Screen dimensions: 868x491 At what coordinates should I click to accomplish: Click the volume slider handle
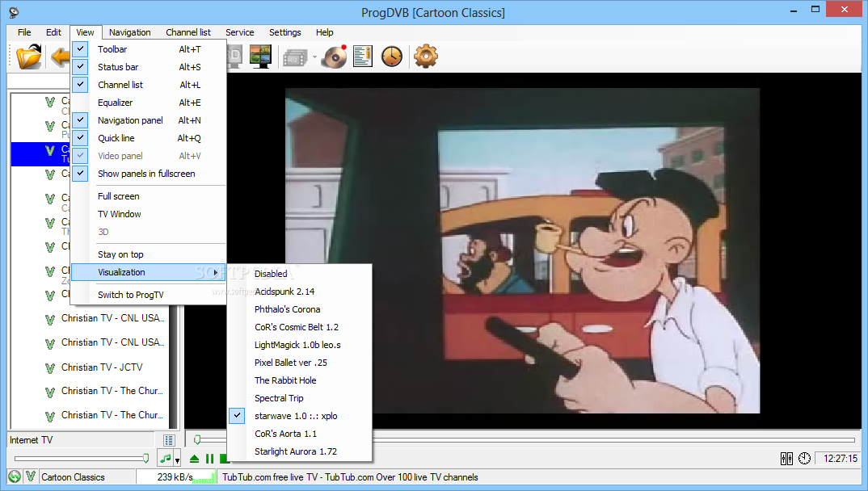pyautogui.click(x=145, y=459)
